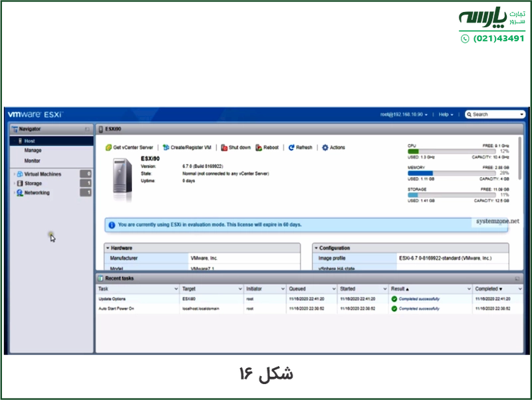
Task: Click the Shut down host button
Action: (236, 147)
